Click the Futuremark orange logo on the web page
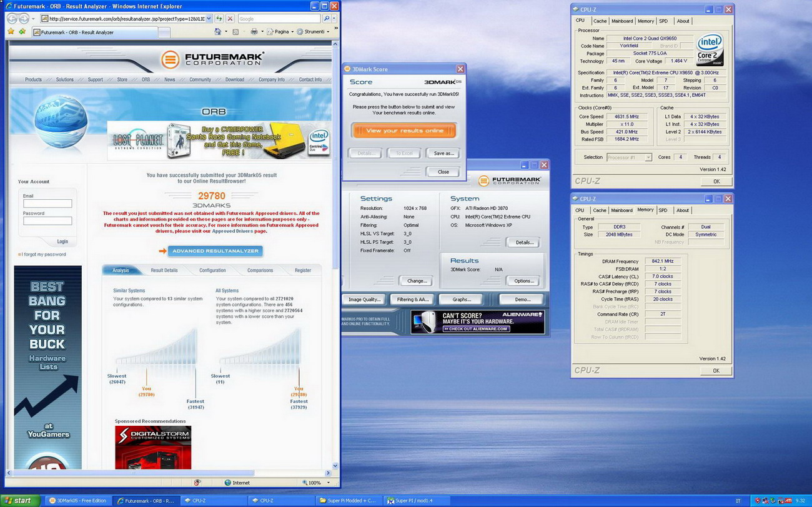This screenshot has width=812, height=507. tap(170, 59)
